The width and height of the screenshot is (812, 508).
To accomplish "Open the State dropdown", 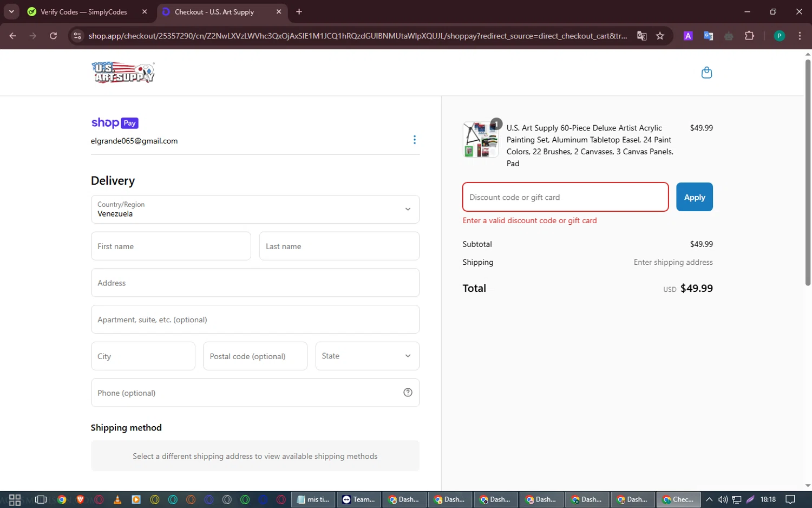I will 367,356.
